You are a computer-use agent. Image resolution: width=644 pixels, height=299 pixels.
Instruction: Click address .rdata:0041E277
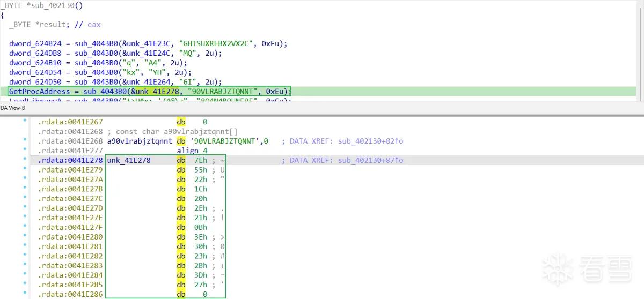point(70,151)
